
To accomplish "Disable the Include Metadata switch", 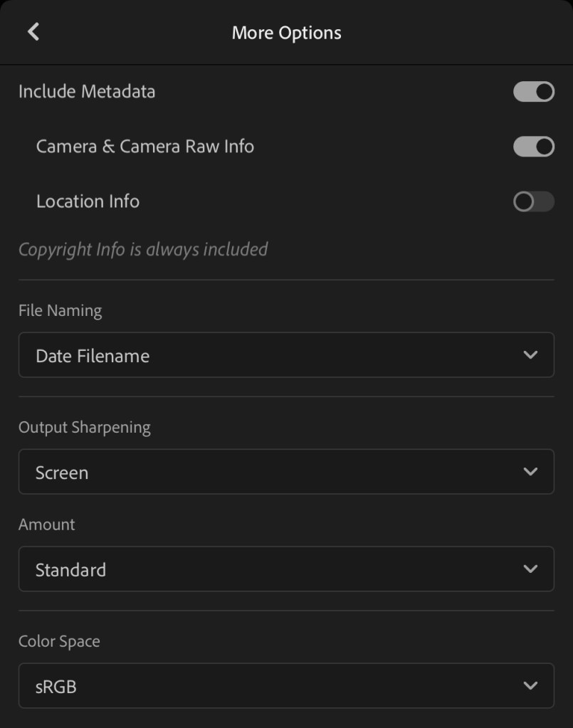I will click(x=533, y=92).
